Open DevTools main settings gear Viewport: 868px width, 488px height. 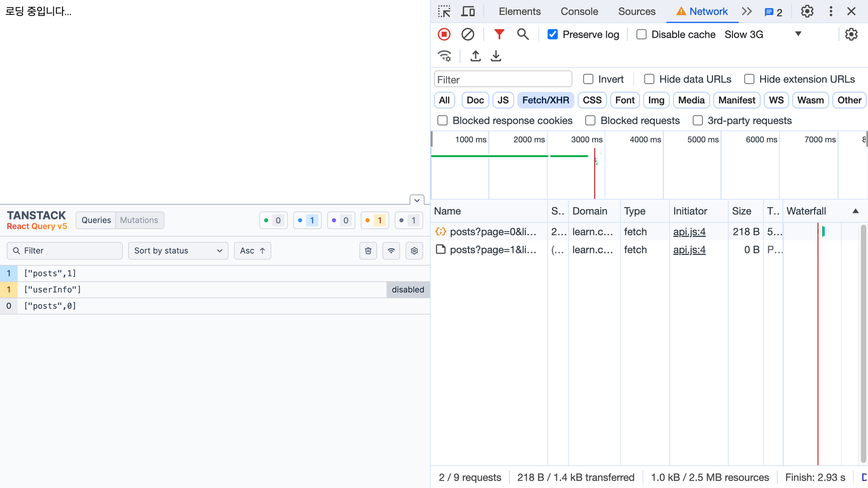[x=807, y=11]
